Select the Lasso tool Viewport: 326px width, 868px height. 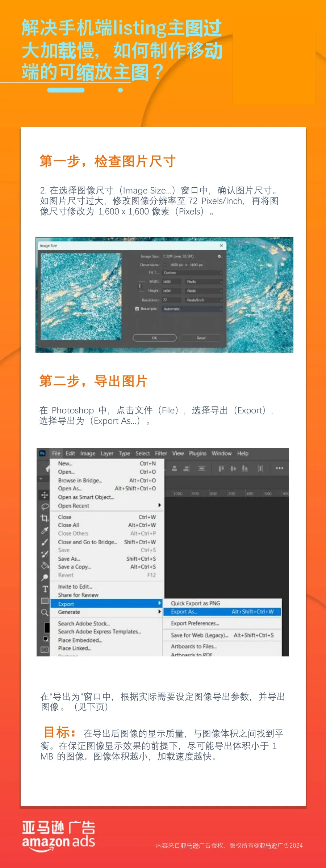tap(45, 506)
